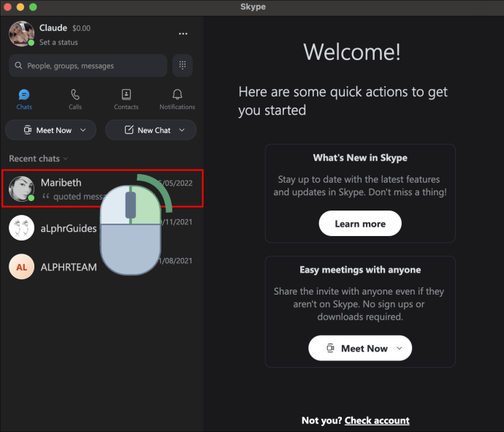This screenshot has width=504, height=432.
Task: Click Set a status text
Action: [58, 42]
